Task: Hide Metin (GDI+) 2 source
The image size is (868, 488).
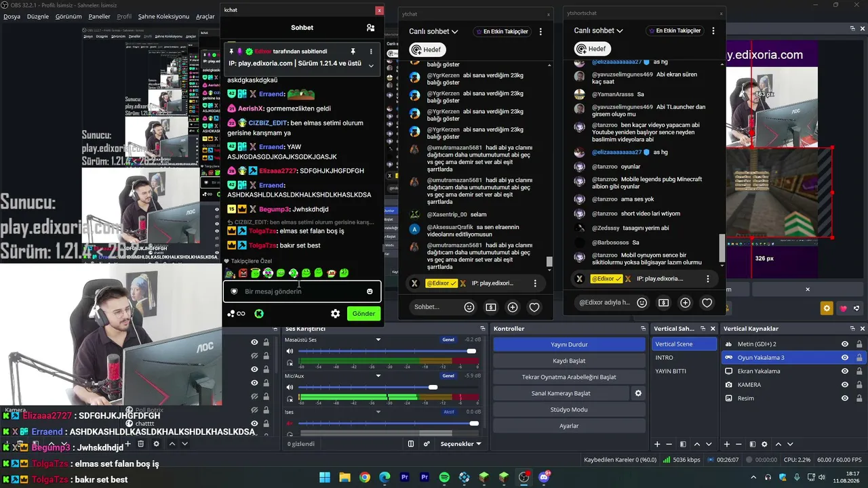Action: (845, 344)
